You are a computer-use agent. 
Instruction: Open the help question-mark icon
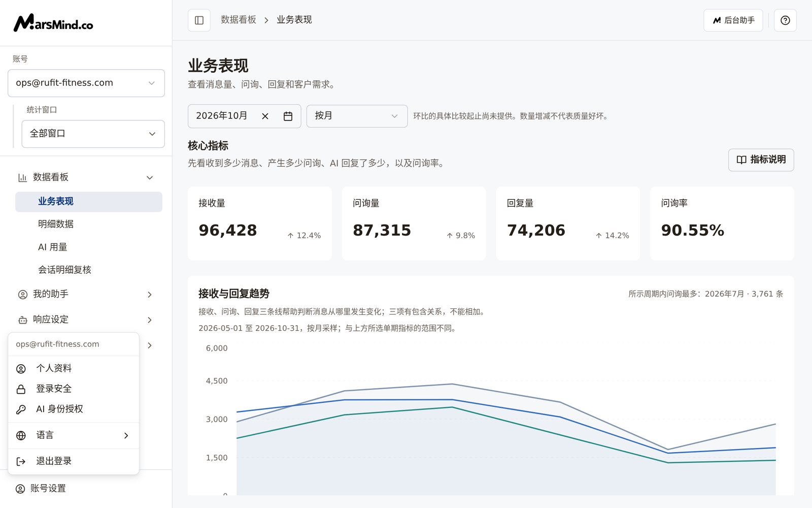785,20
